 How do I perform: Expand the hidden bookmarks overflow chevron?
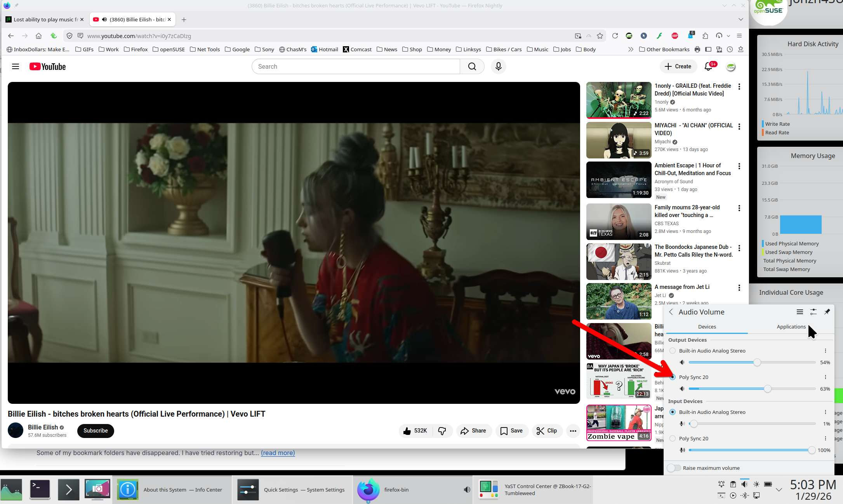631,49
